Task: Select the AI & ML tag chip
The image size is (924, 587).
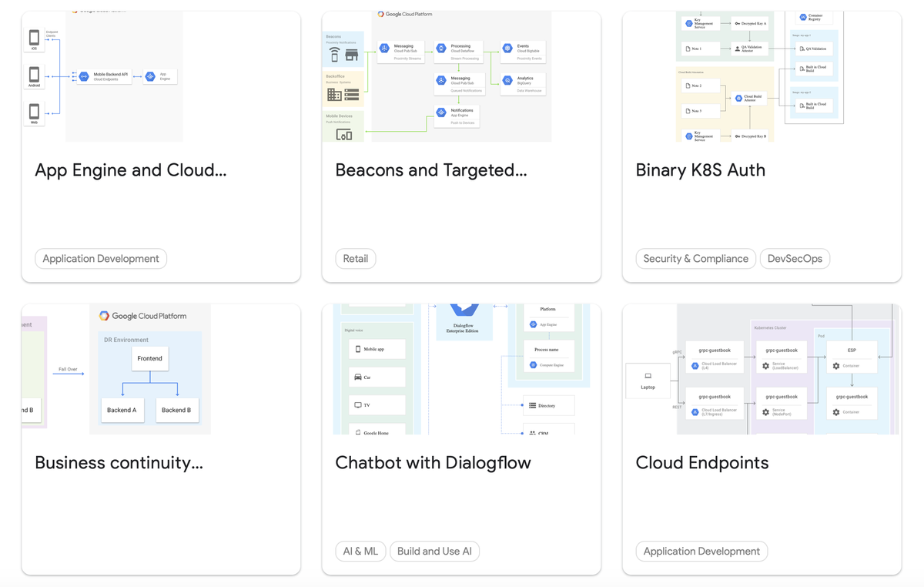Action: [x=360, y=552]
